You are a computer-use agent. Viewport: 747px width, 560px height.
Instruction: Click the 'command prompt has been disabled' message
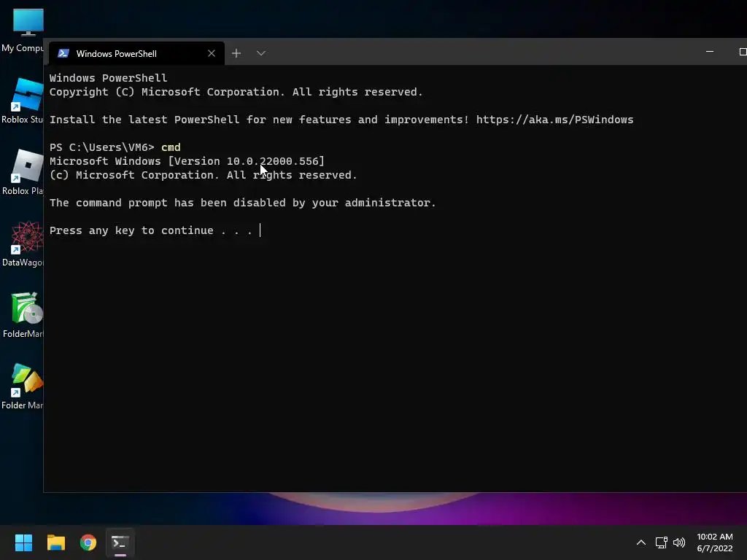(x=242, y=203)
